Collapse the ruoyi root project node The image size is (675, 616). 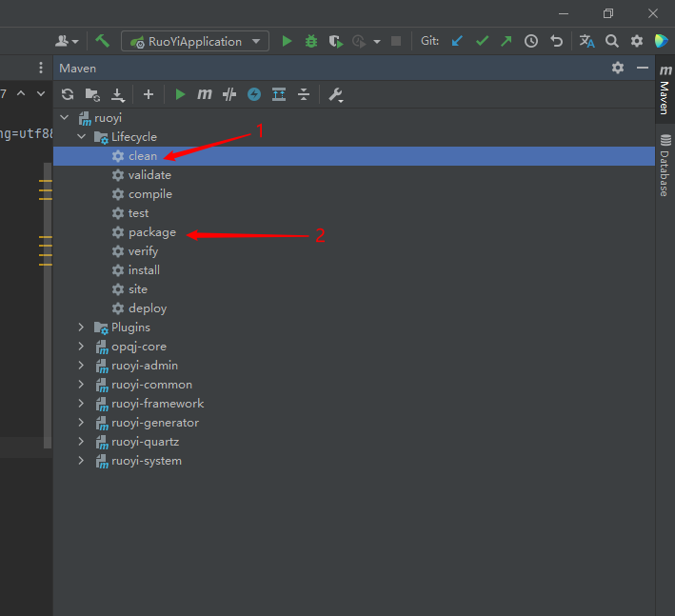65,117
